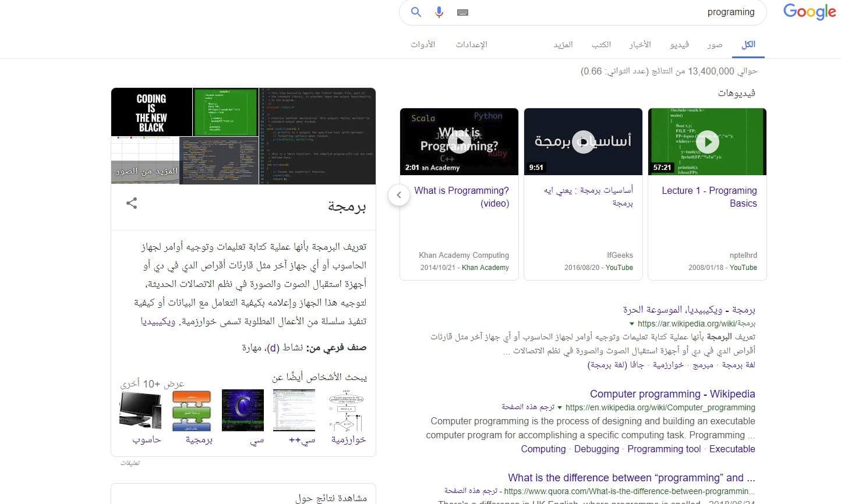Activate voice search microphone icon

439,12
